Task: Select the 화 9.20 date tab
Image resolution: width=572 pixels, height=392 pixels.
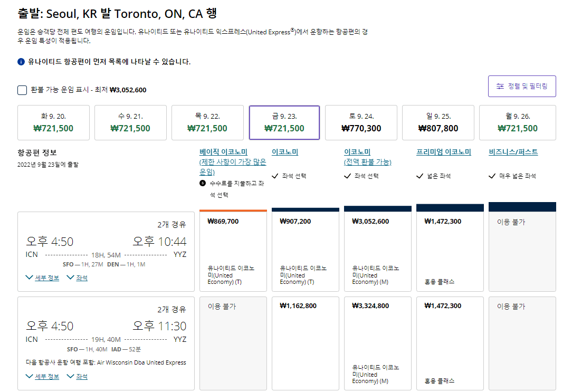Action: click(54, 122)
